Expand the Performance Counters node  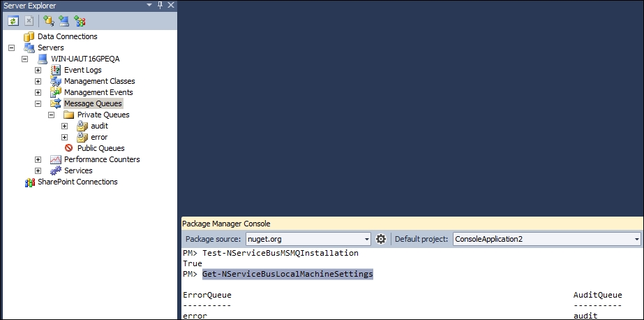[x=38, y=159]
